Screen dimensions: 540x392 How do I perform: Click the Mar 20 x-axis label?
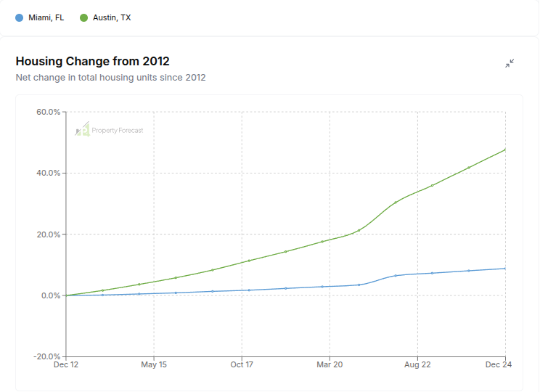pyautogui.click(x=330, y=364)
